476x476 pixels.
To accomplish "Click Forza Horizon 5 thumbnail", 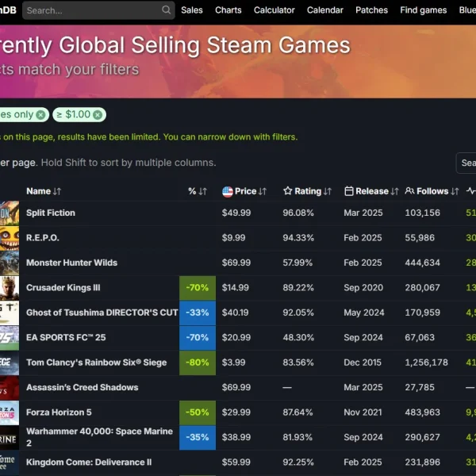I will click(10, 413).
